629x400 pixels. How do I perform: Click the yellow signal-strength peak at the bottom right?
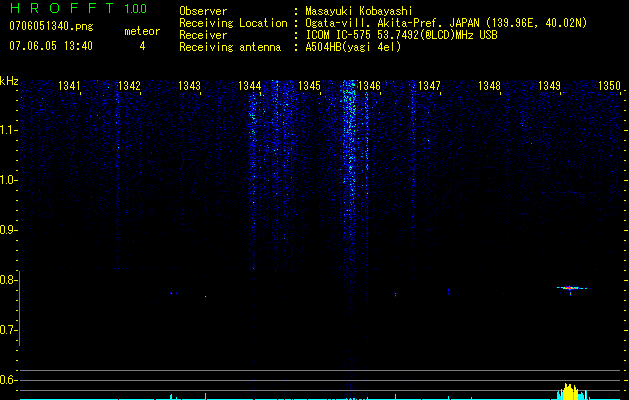(x=569, y=392)
